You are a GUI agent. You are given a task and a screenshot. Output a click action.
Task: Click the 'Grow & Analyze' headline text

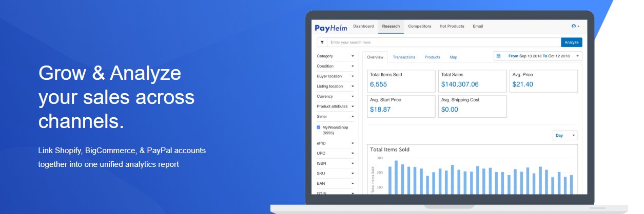point(110,73)
